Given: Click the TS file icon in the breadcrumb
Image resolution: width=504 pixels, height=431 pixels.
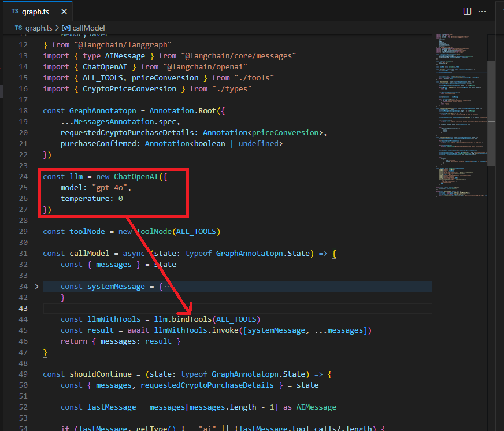Looking at the screenshot, I should [18, 28].
